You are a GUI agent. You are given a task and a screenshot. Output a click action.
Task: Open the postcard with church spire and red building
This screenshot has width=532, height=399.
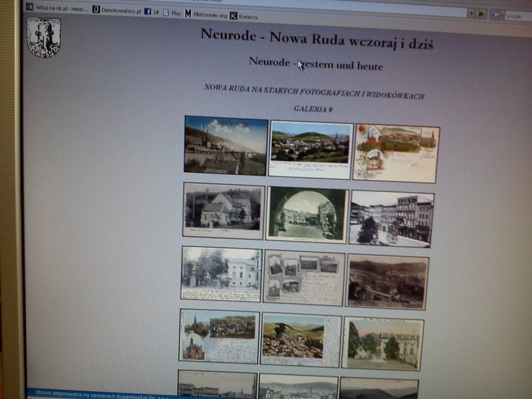click(x=219, y=336)
